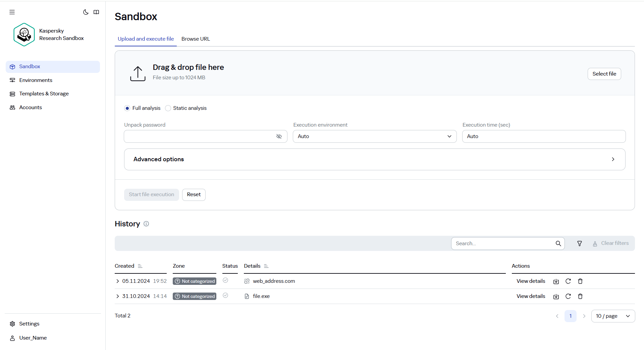Choose the Static analysis radio option
Viewport: 644px width, 350px height.
point(168,108)
